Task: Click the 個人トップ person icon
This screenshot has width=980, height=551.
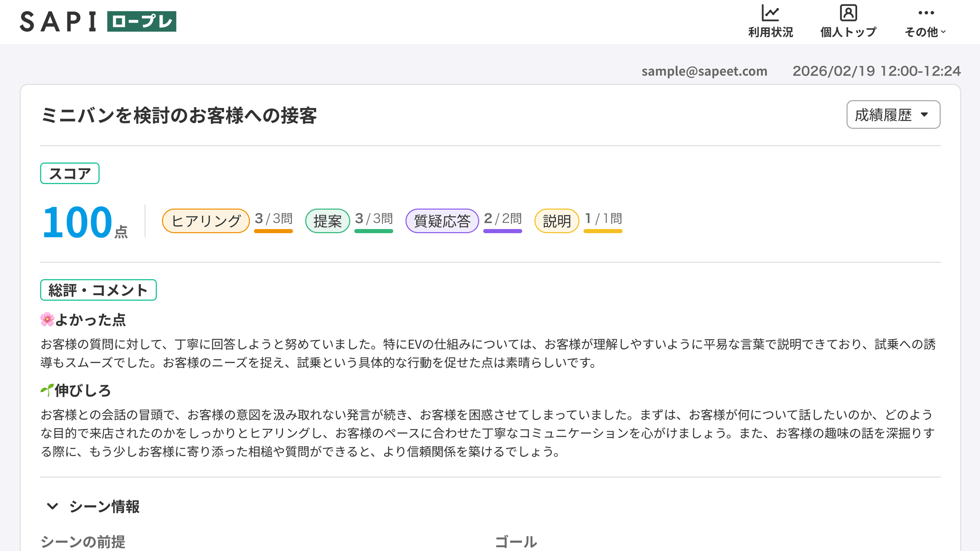Action: point(848,14)
